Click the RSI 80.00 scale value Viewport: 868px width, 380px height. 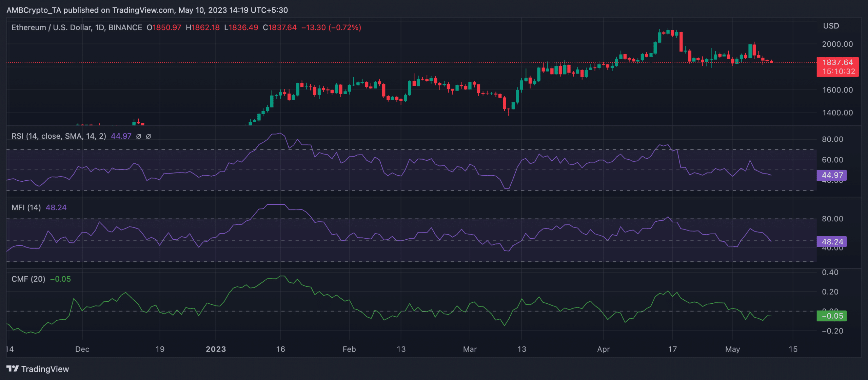click(x=832, y=139)
